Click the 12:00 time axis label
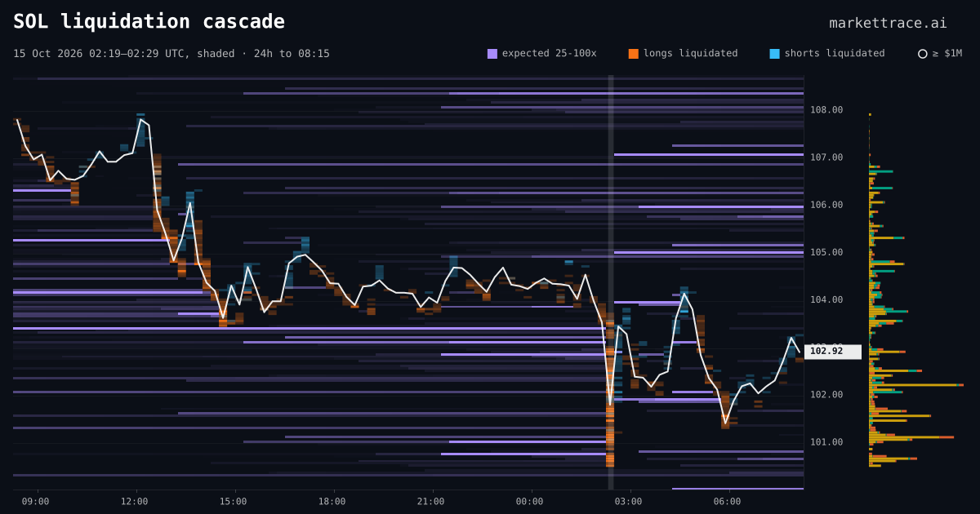 (135, 502)
